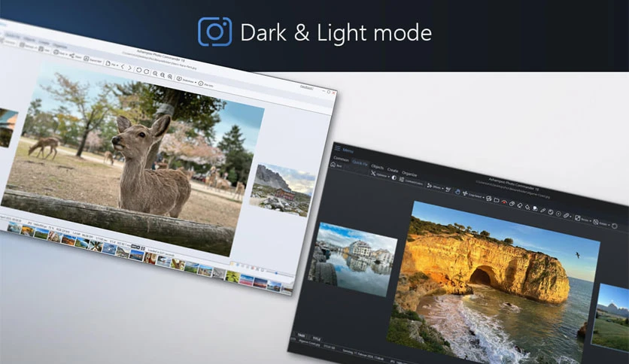The width and height of the screenshot is (629, 364).
Task: Click the Share icon in light window
Action: point(71,56)
